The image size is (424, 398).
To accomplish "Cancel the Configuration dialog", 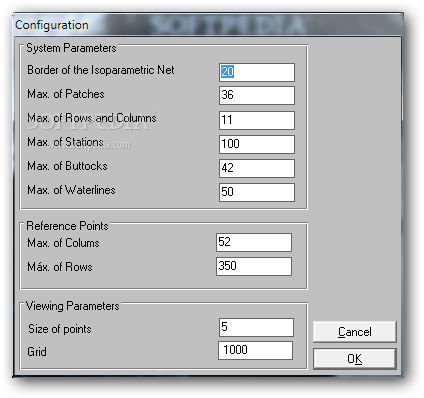I will (x=355, y=332).
